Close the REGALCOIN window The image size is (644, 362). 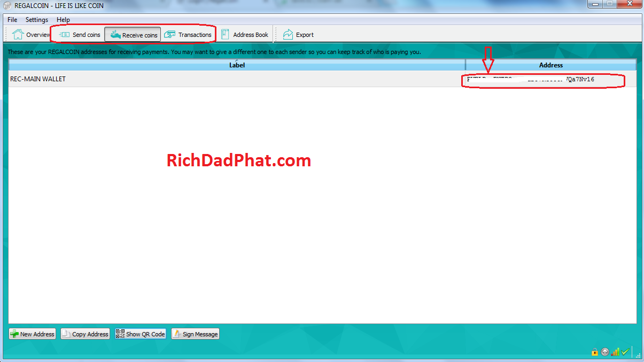point(629,4)
